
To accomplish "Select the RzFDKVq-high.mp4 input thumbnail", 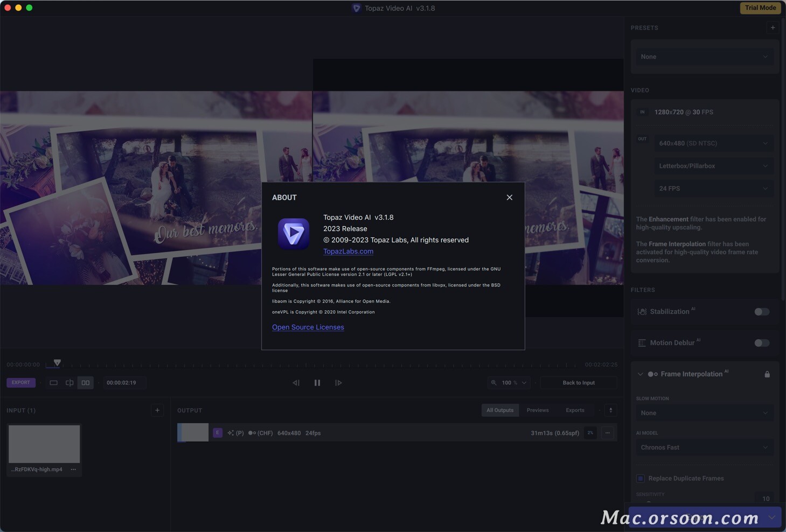I will pos(44,444).
